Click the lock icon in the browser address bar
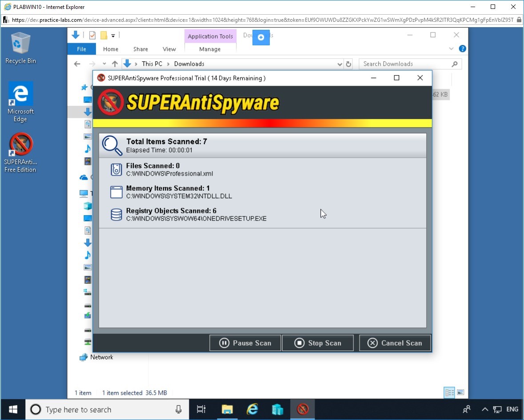This screenshot has height=420, width=524. [519, 20]
